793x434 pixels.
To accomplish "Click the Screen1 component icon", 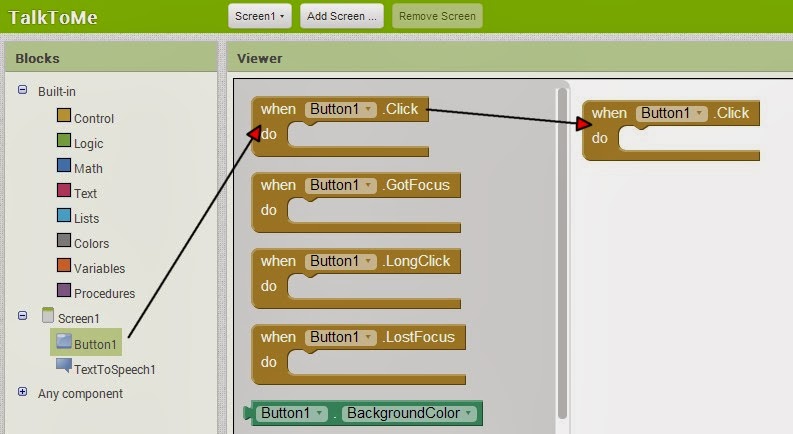I will pos(48,315).
